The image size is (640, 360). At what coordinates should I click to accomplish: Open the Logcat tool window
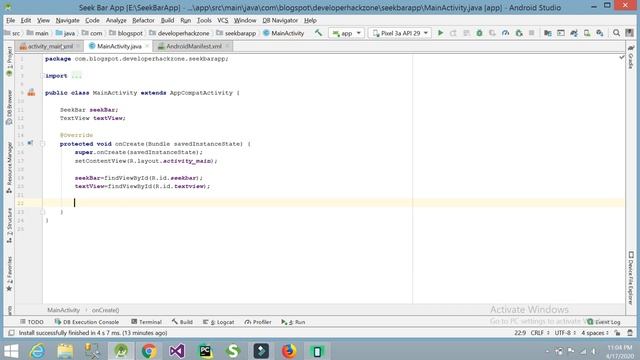point(219,322)
